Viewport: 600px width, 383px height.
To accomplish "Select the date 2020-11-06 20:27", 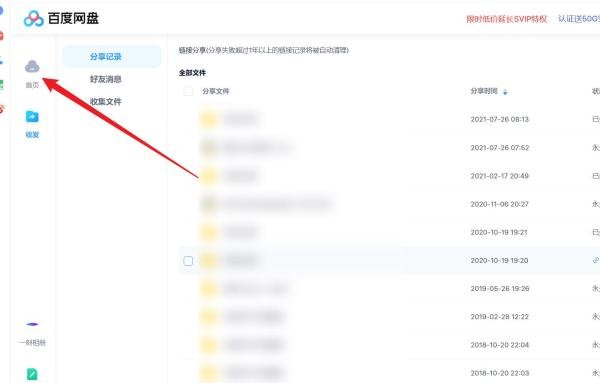I will [500, 204].
